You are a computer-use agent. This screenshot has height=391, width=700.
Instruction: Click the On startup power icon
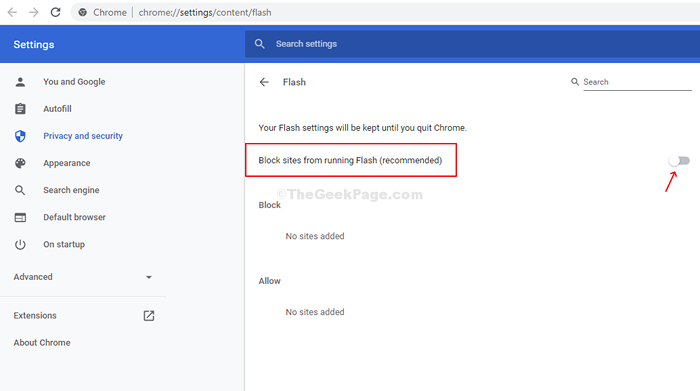pos(20,245)
